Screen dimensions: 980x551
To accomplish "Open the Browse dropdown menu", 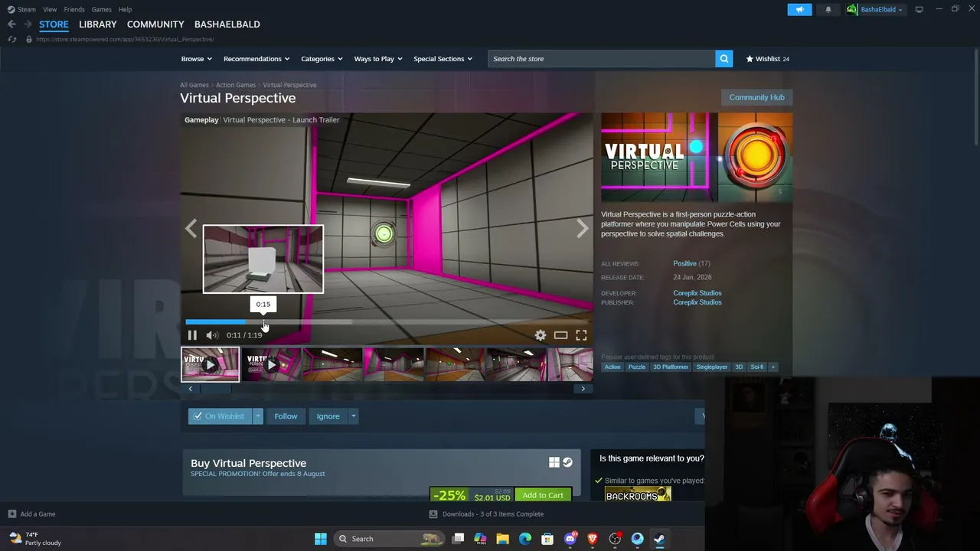I will point(197,59).
